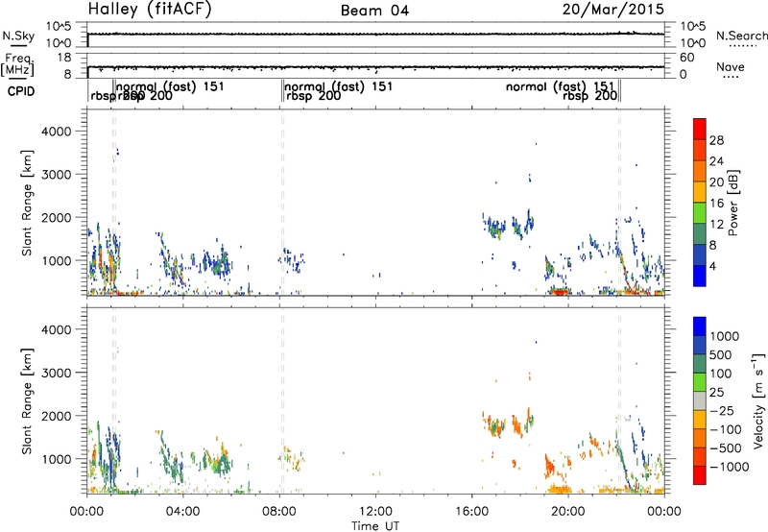Image resolution: width=768 pixels, height=532 pixels.
Task: Select the 'CPID' row label
Action: [21, 91]
